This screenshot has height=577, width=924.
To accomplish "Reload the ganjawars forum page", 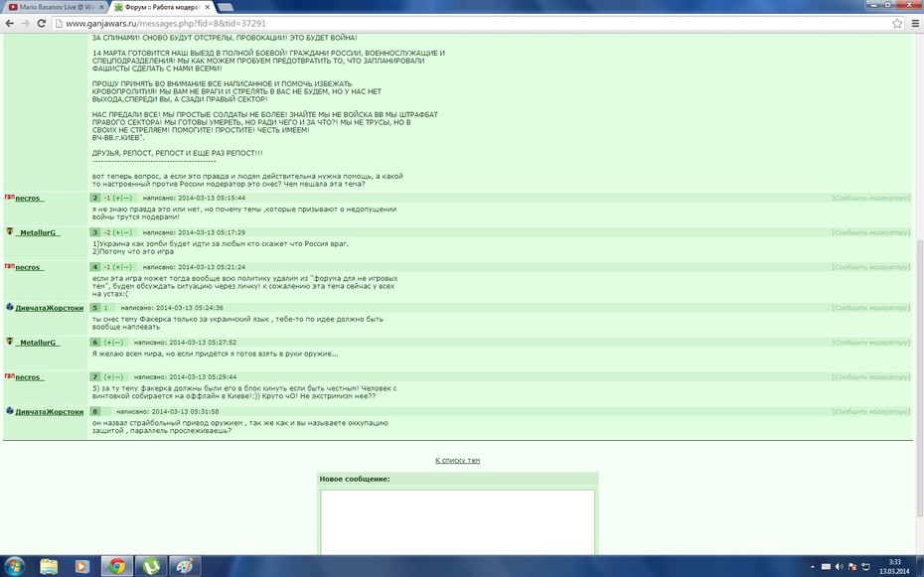I will [42, 24].
